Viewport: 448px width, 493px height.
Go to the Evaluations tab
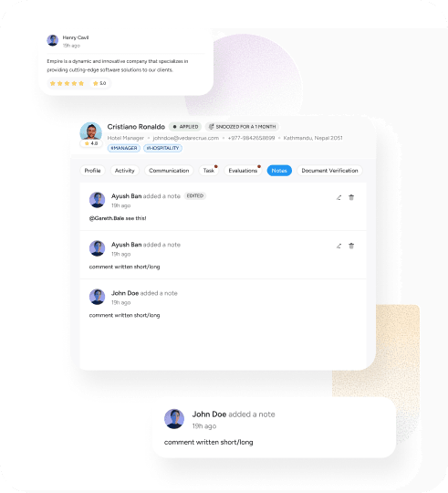pyautogui.click(x=243, y=171)
